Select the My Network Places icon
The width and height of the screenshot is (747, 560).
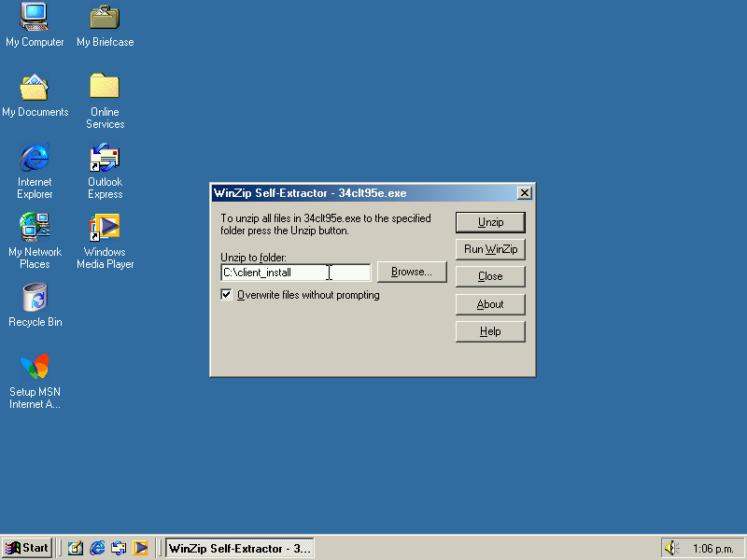coord(35,241)
